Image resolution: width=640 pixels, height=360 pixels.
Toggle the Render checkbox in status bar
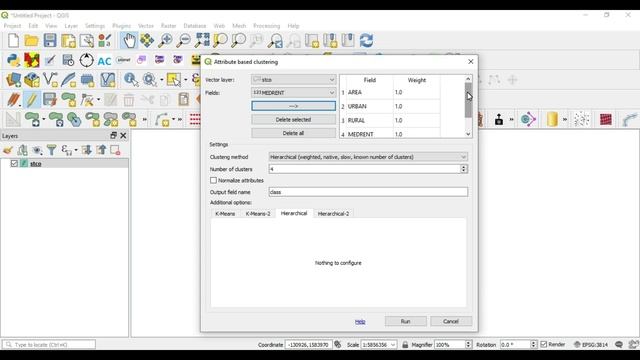[x=544, y=344]
